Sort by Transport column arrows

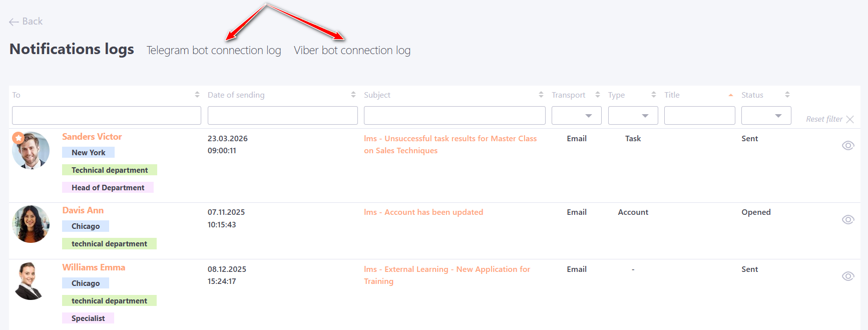tap(597, 95)
